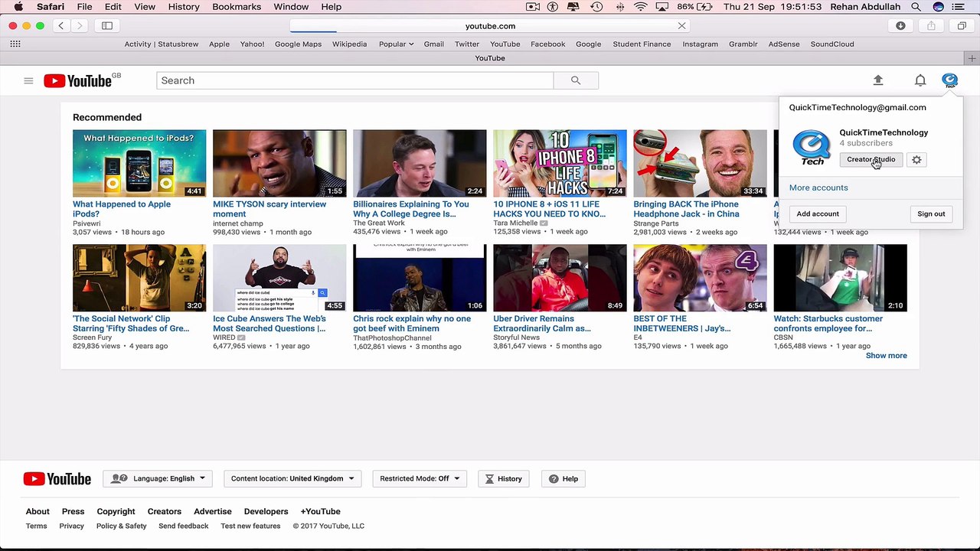Image resolution: width=980 pixels, height=551 pixels.
Task: Open the Language: English dropdown
Action: (158, 479)
